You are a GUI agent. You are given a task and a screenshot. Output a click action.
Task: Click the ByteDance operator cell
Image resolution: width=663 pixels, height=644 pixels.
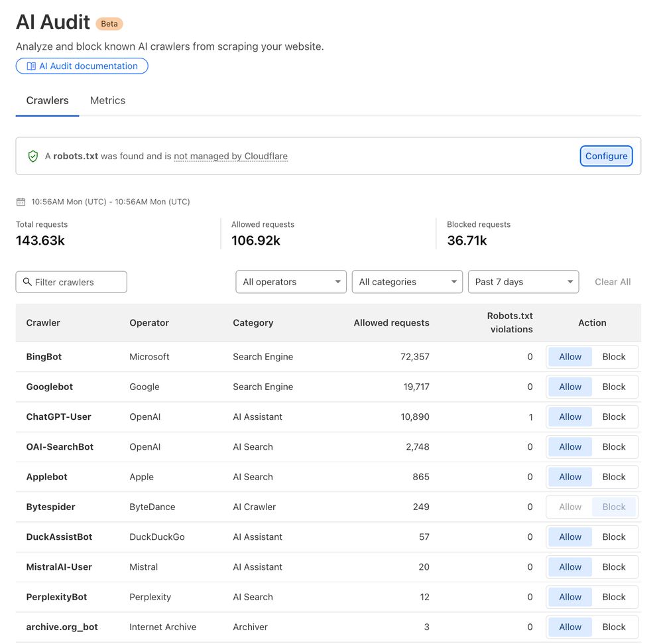pos(152,507)
